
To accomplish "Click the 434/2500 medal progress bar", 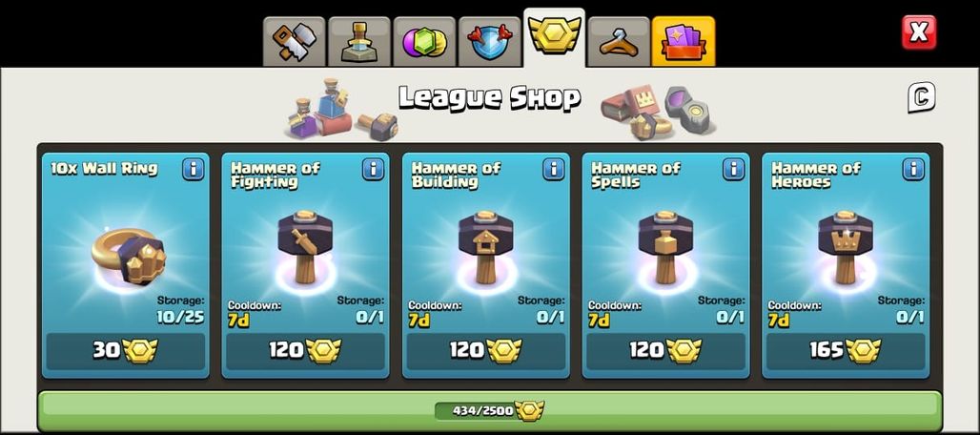I will click(x=489, y=410).
